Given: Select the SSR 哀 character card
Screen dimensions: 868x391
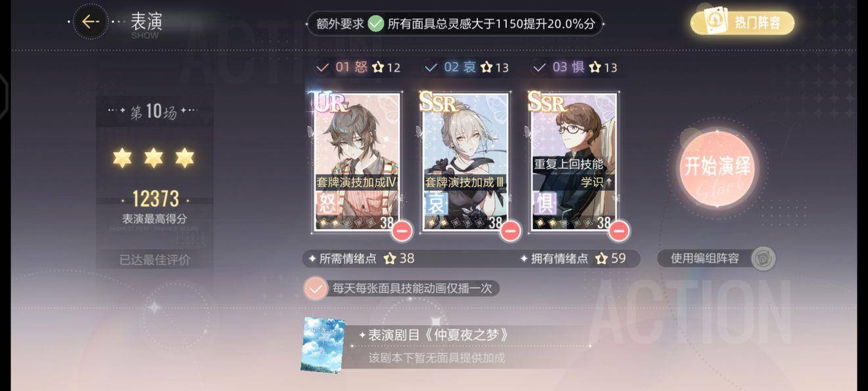Looking at the screenshot, I should point(466,162).
